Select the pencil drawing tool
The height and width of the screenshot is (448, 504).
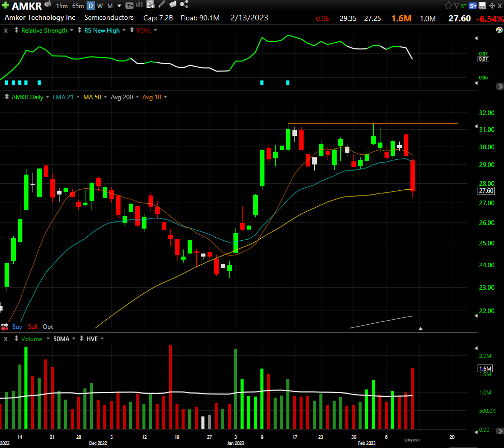[x=162, y=4]
